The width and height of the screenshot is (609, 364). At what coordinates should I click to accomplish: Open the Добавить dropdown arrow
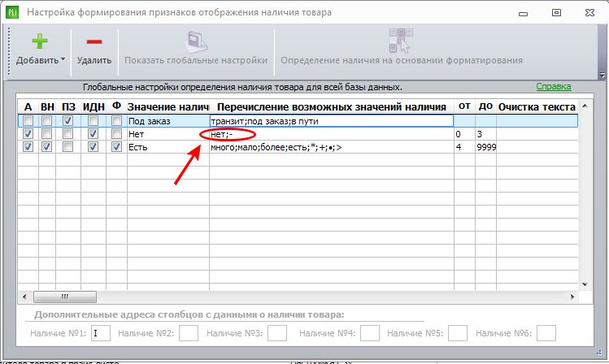pos(63,59)
